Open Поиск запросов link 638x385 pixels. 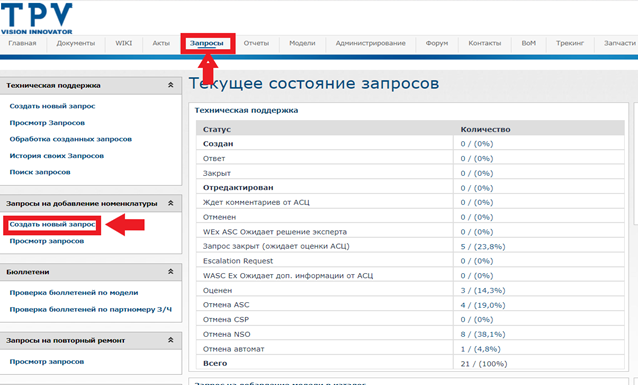pos(40,172)
